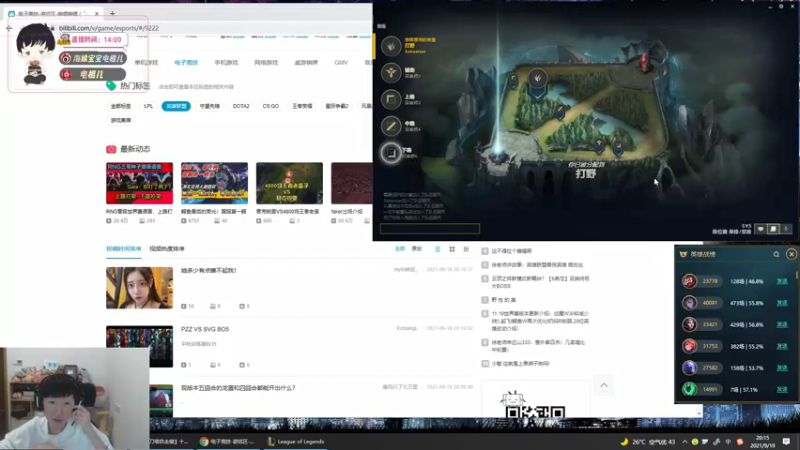Switch to list view icon
The height and width of the screenshot is (450, 800).
[x=437, y=249]
